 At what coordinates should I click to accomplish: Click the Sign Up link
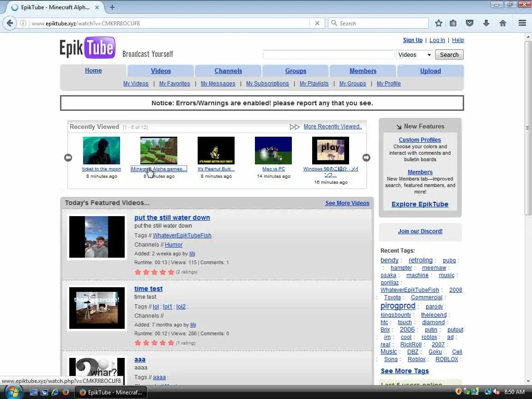[x=412, y=40]
